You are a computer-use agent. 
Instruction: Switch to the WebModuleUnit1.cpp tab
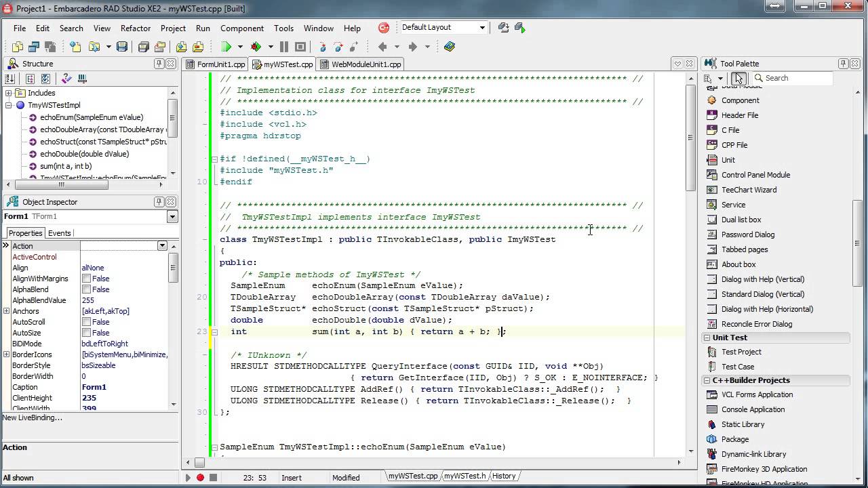pos(361,64)
